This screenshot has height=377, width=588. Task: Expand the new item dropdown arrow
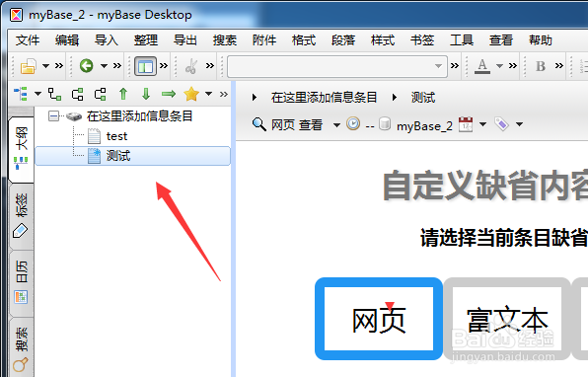click(x=37, y=94)
